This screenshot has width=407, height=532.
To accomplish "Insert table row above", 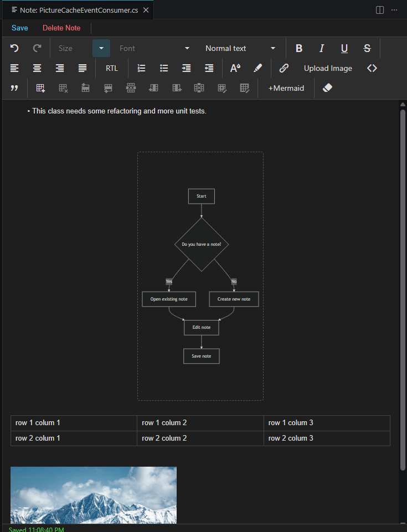I will (85, 88).
